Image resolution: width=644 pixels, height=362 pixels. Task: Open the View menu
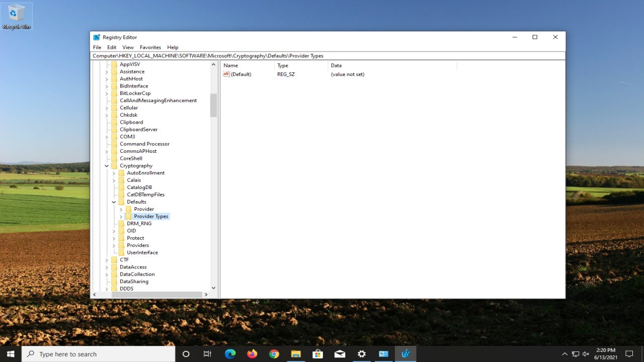[x=128, y=47]
